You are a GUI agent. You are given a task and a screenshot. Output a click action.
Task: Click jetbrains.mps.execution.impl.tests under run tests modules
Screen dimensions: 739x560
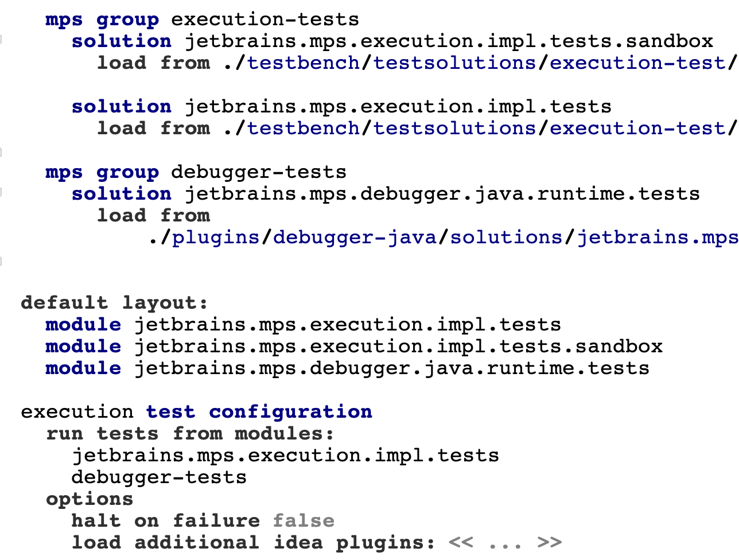(x=285, y=456)
